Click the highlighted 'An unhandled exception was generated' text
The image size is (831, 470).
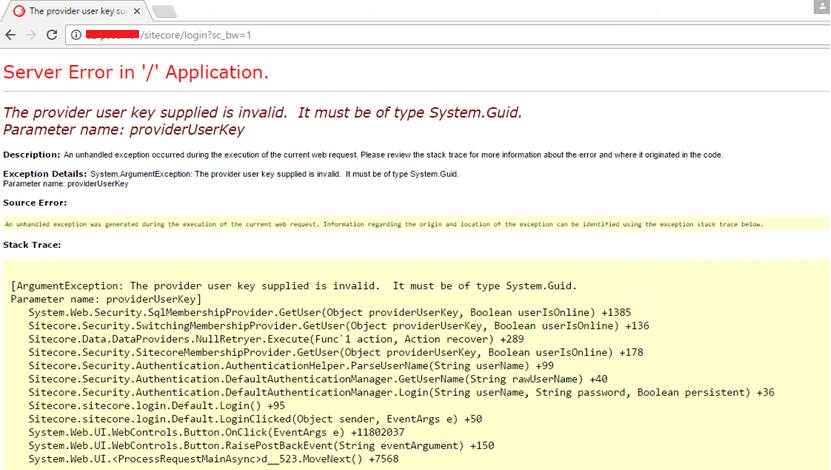coord(384,224)
